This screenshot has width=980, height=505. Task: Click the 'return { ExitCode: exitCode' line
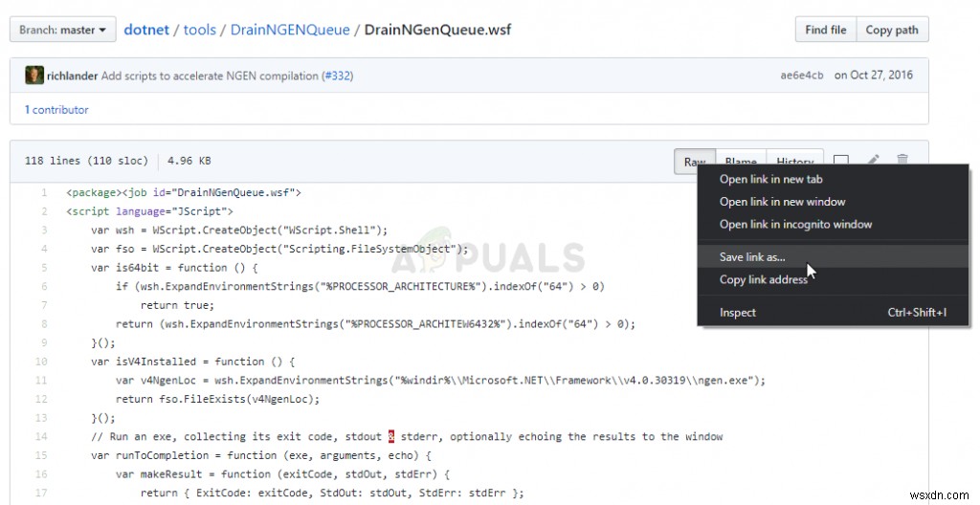coord(332,493)
